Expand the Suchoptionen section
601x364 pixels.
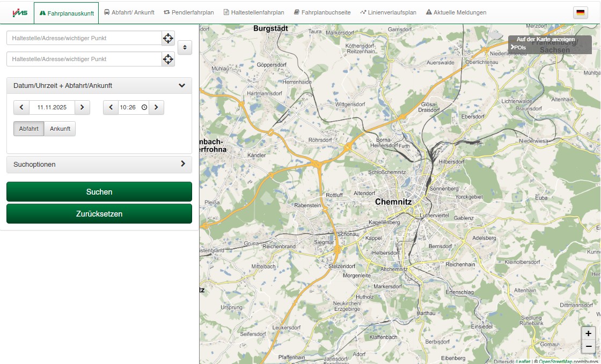[x=182, y=164]
